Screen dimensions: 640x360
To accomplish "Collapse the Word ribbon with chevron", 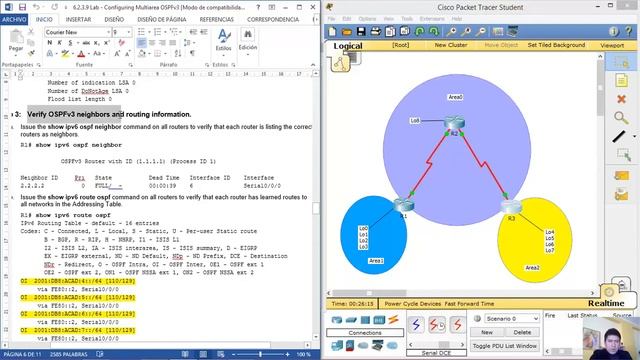I will click(313, 65).
